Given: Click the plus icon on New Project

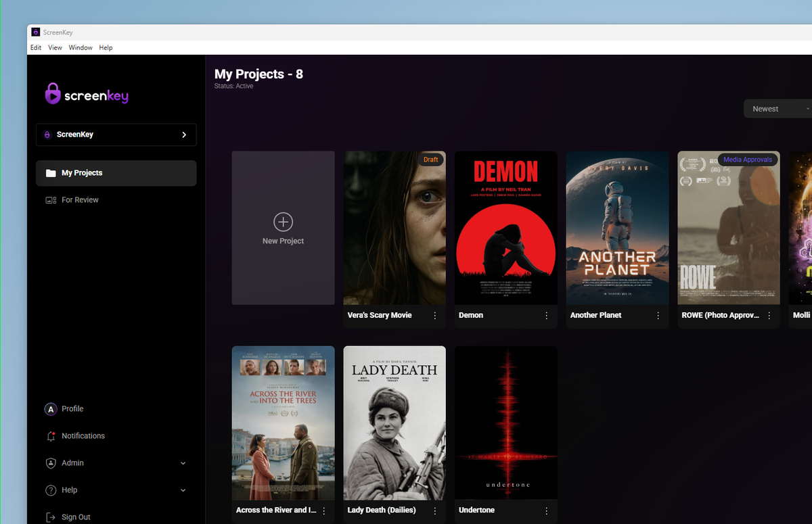Looking at the screenshot, I should click(283, 222).
